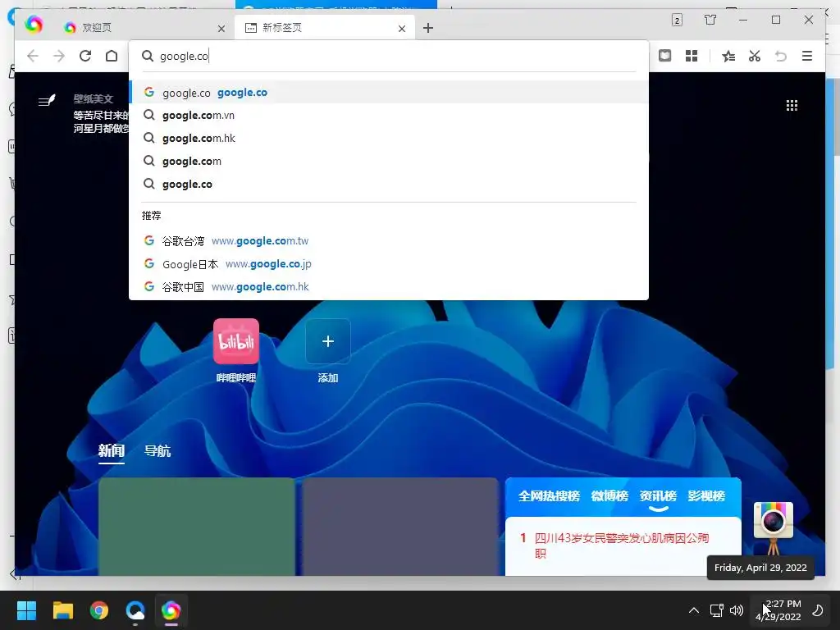
Task: Go back with the browser back arrow
Action: (x=33, y=56)
